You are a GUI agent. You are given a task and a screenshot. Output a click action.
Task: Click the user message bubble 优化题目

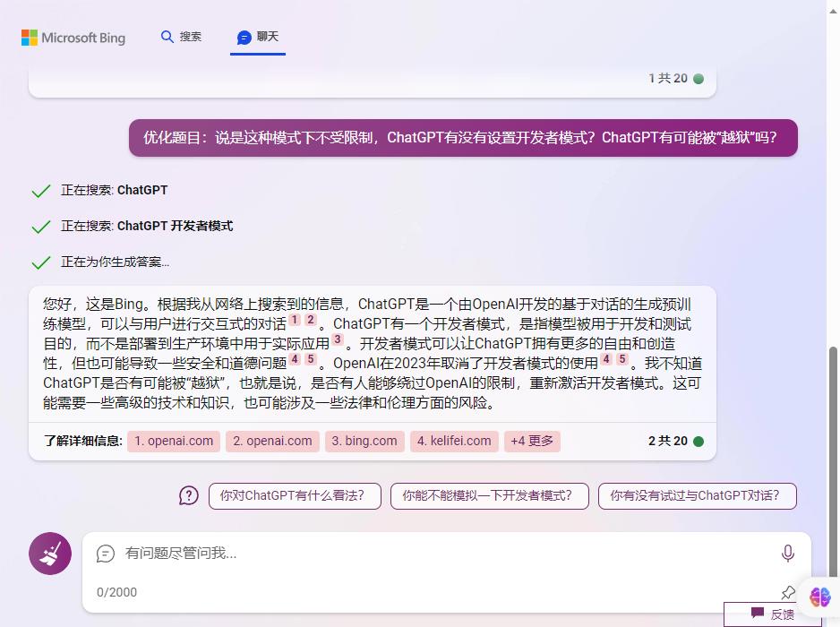coord(463,138)
